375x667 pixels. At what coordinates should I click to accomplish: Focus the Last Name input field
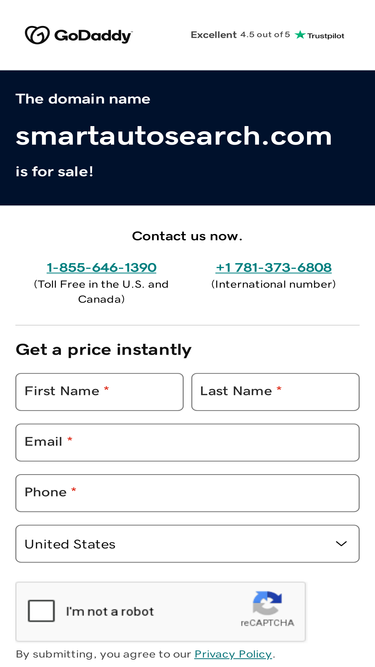point(276,392)
